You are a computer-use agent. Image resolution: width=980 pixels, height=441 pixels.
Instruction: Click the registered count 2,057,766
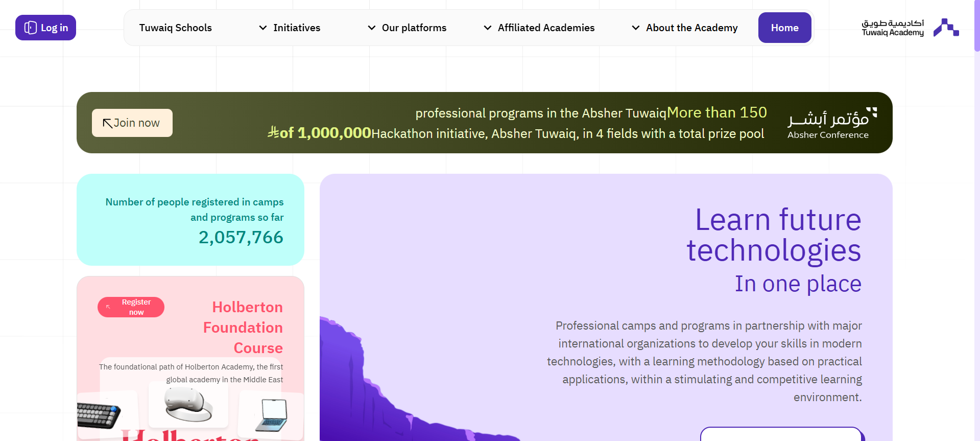pyautogui.click(x=241, y=237)
